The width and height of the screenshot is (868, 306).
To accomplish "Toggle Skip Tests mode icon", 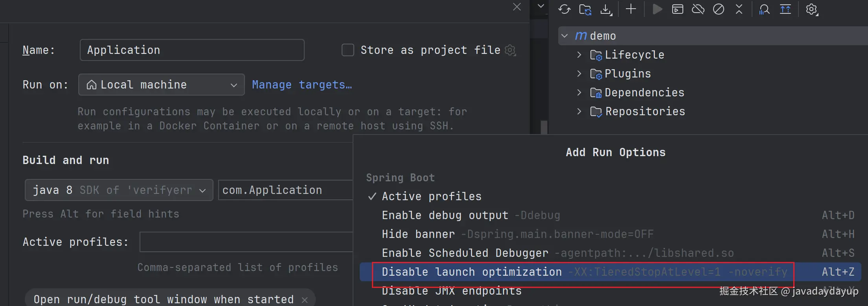I will [x=718, y=9].
